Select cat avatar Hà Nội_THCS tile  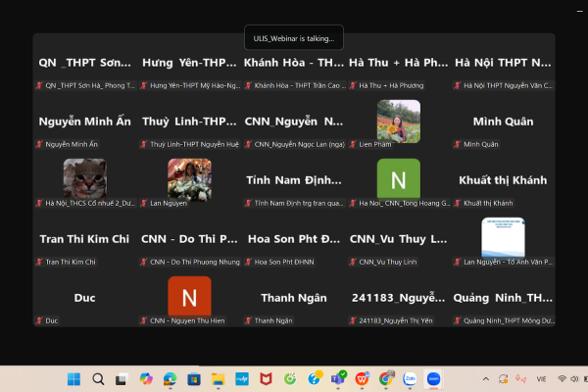(85, 180)
